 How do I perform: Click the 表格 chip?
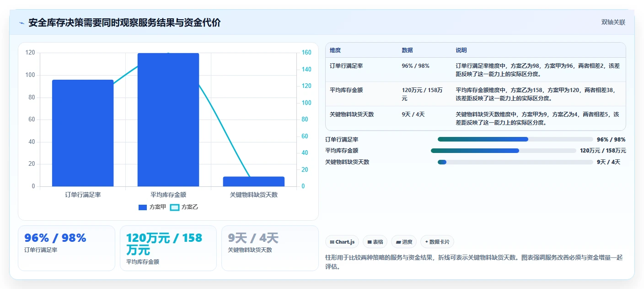coord(375,242)
